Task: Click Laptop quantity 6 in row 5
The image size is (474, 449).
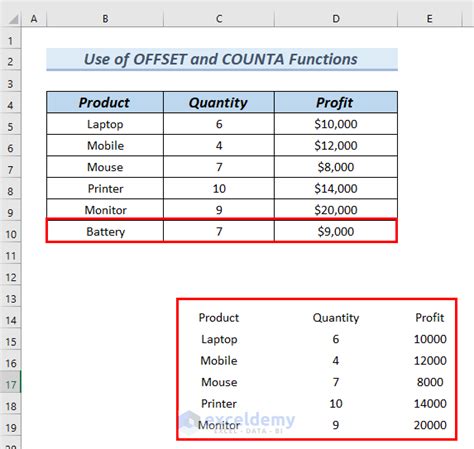Action: click(x=219, y=124)
